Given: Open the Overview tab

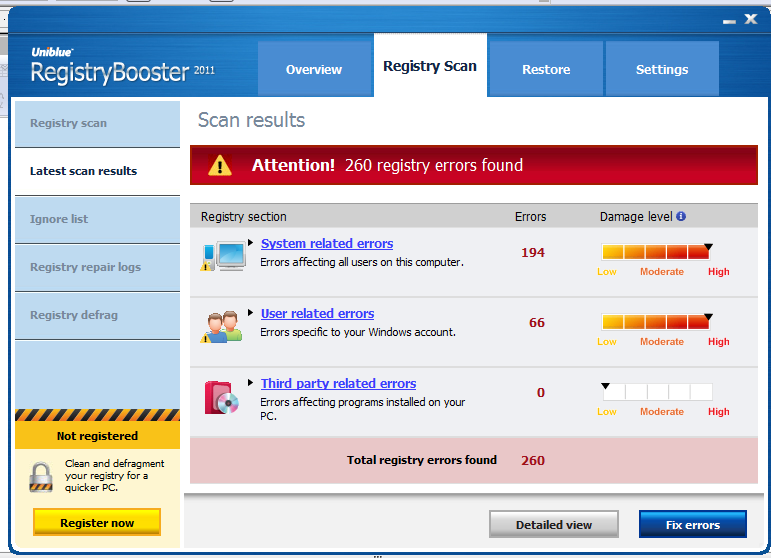Looking at the screenshot, I should pyautogui.click(x=314, y=69).
